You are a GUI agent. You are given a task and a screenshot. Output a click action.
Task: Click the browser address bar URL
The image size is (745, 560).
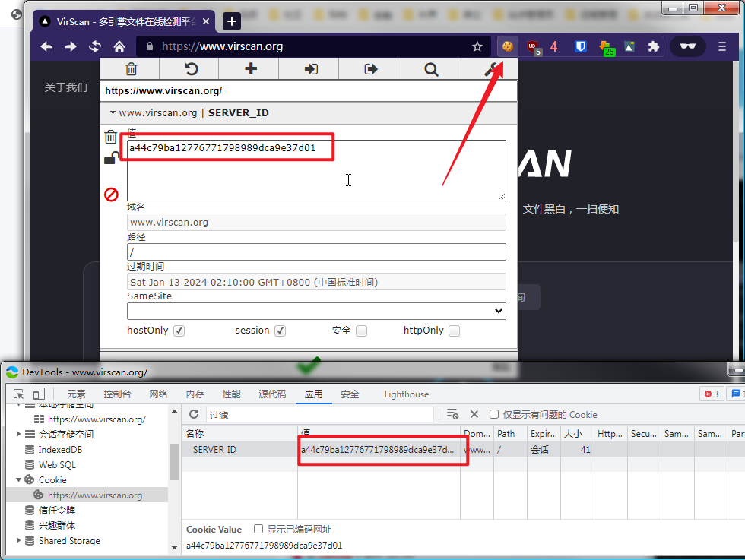click(x=222, y=46)
